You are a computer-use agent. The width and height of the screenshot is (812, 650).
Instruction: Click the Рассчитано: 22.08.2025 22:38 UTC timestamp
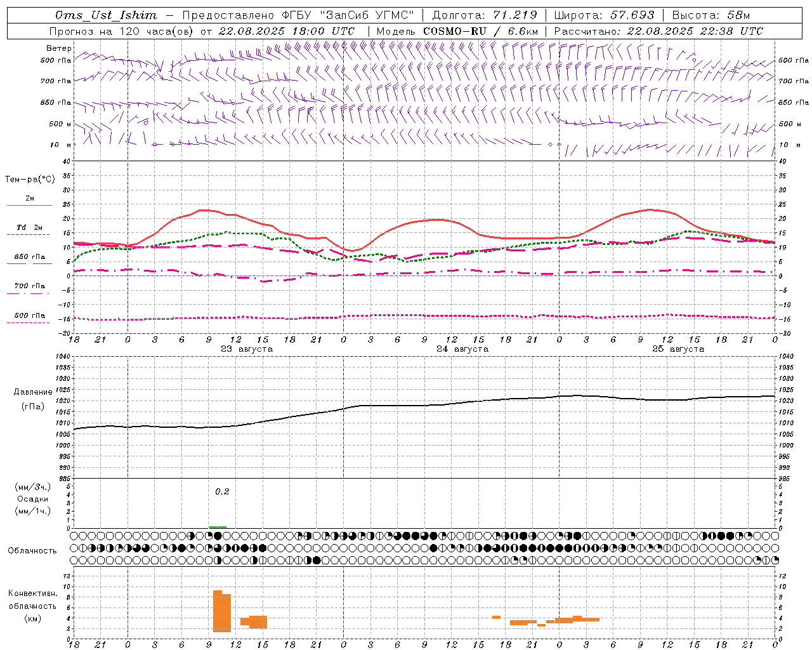pyautogui.click(x=658, y=31)
